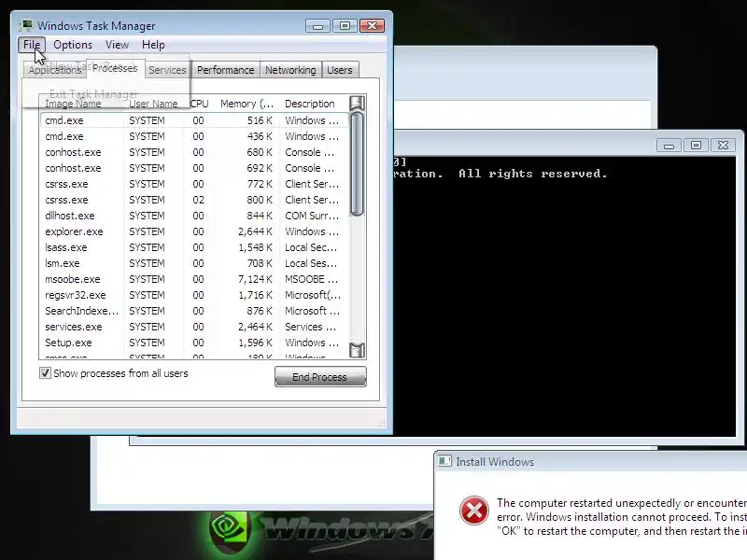Click the scroll up arrow of process list
Screen dimensions: 747x560
click(357, 103)
